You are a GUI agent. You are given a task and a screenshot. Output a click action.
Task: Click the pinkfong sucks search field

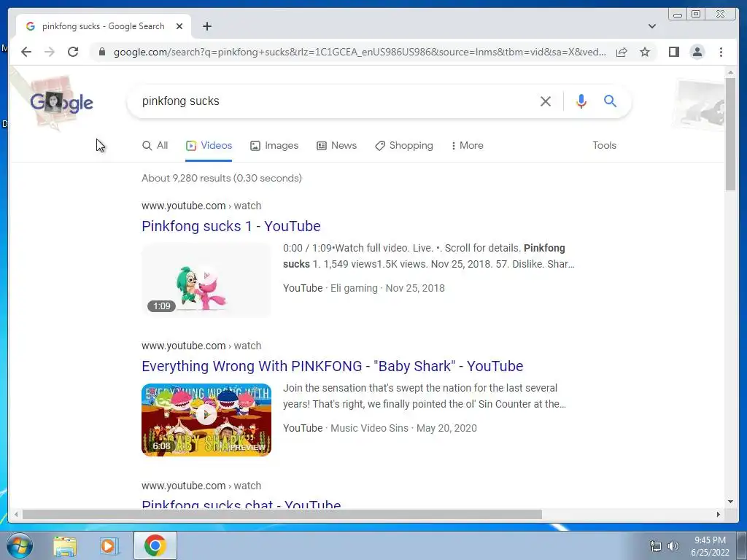click(x=333, y=101)
